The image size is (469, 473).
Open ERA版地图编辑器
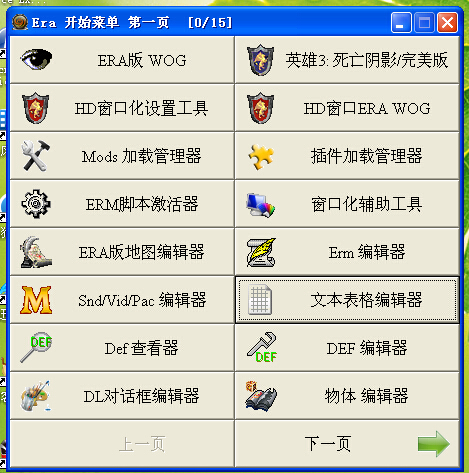coord(122,252)
